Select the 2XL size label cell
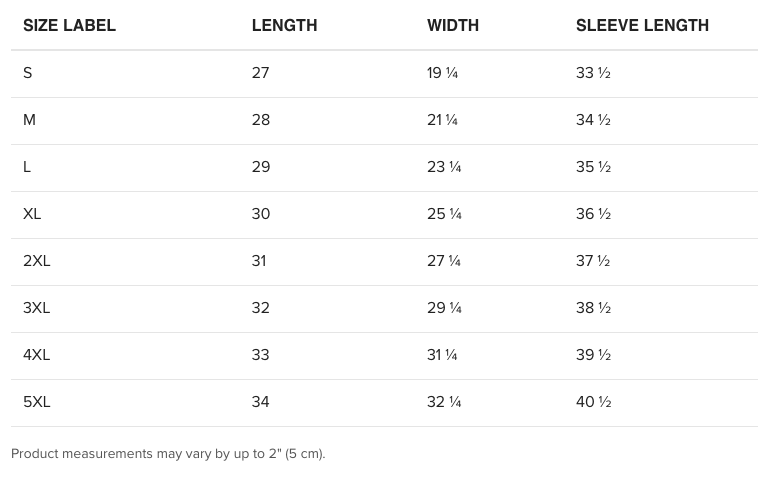 [36, 260]
